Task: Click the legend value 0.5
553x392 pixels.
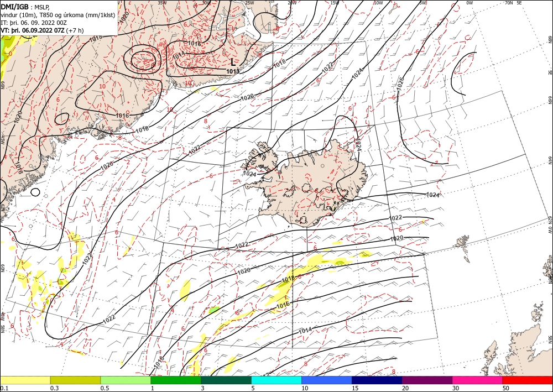Action: click(105, 388)
